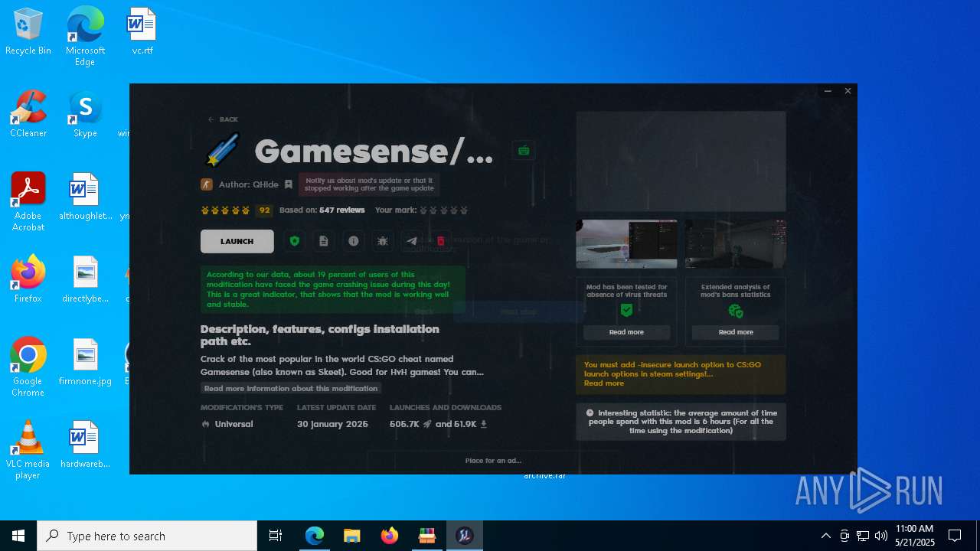Click the large preview video area

tap(681, 161)
